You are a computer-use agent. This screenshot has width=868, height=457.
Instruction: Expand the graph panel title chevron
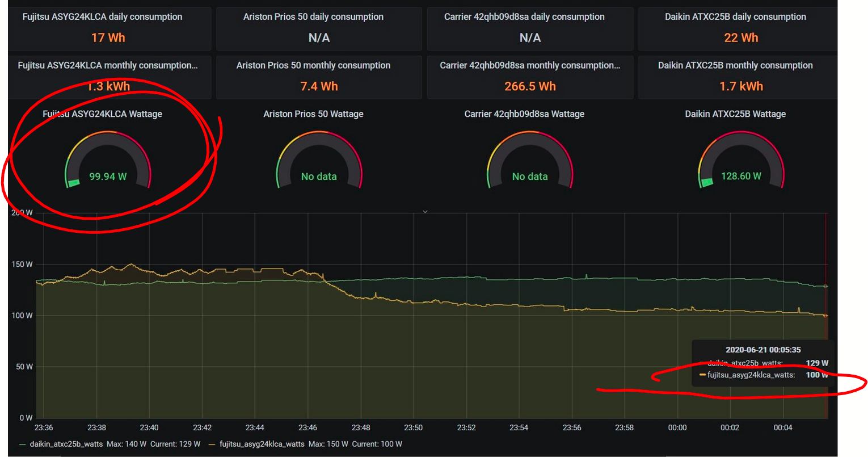coord(425,212)
